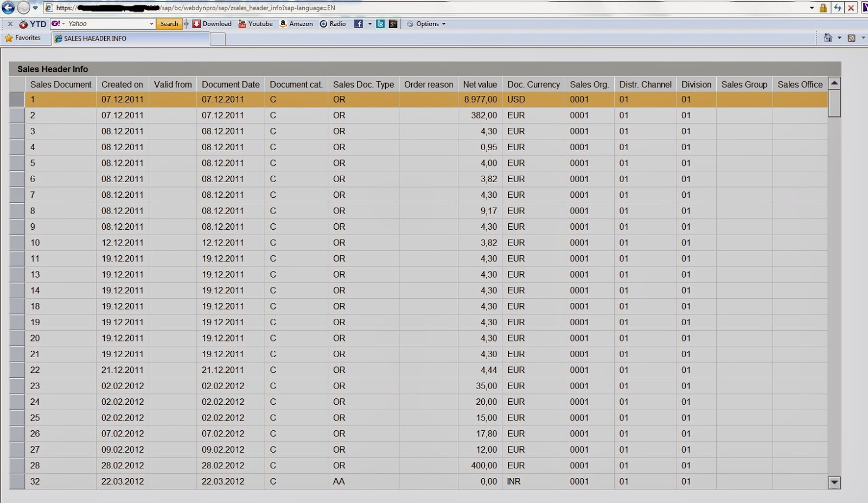The height and width of the screenshot is (503, 868).
Task: Select row for Sales Document 10
Action: coord(17,243)
